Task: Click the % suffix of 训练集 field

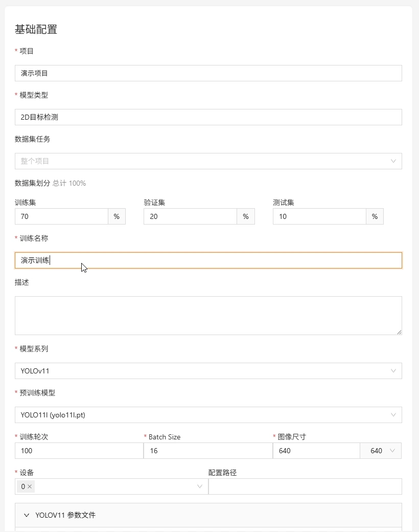Action: pyautogui.click(x=117, y=216)
